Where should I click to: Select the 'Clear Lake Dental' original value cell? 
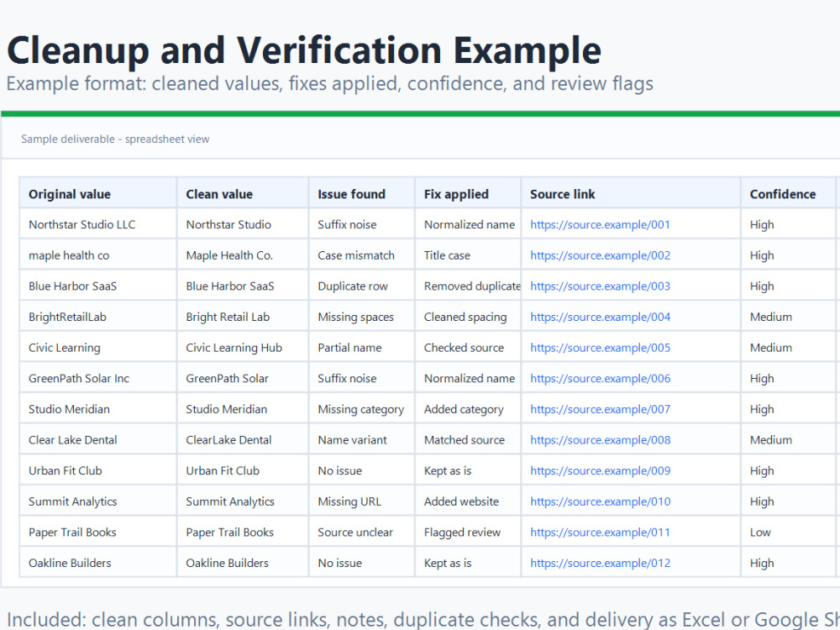click(98, 440)
